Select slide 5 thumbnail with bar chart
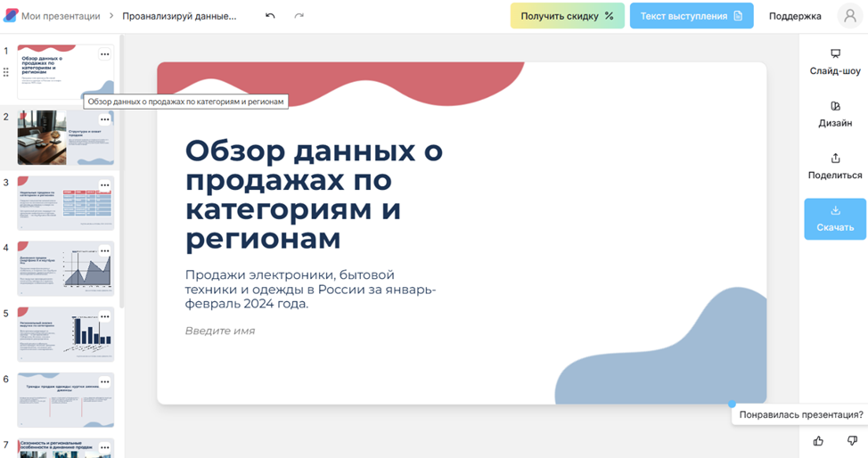This screenshot has height=458, width=868. (x=65, y=334)
